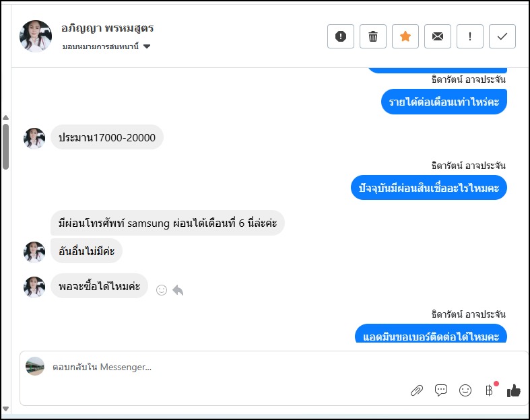Mark conversation done with checkmark
The height and width of the screenshot is (420, 530).
pyautogui.click(x=502, y=36)
